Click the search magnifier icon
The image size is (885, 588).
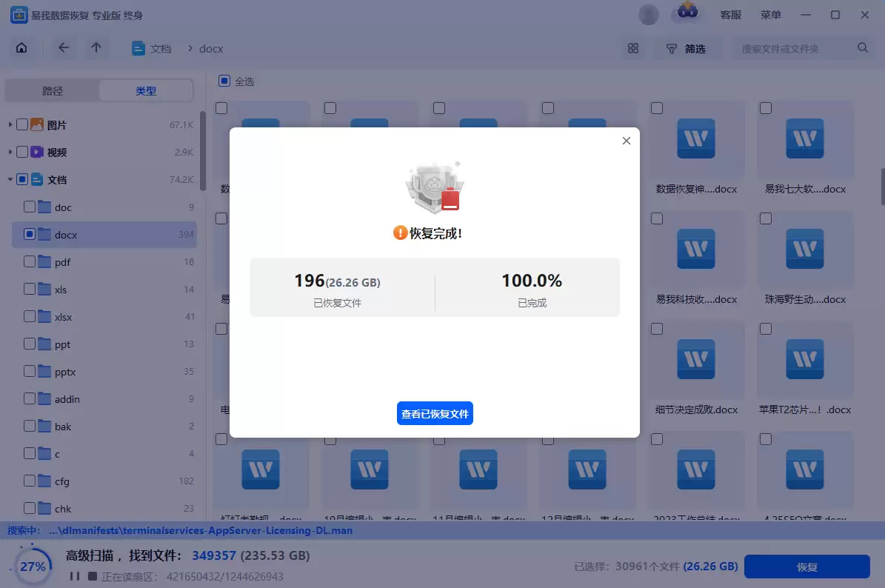[862, 47]
